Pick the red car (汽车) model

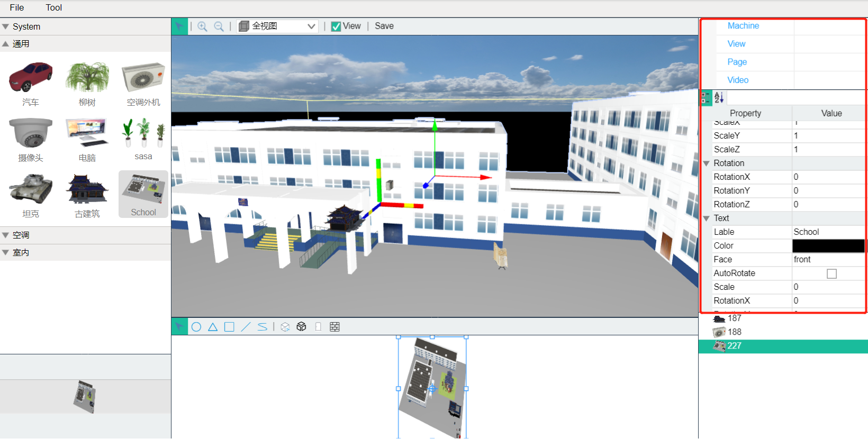tap(31, 84)
